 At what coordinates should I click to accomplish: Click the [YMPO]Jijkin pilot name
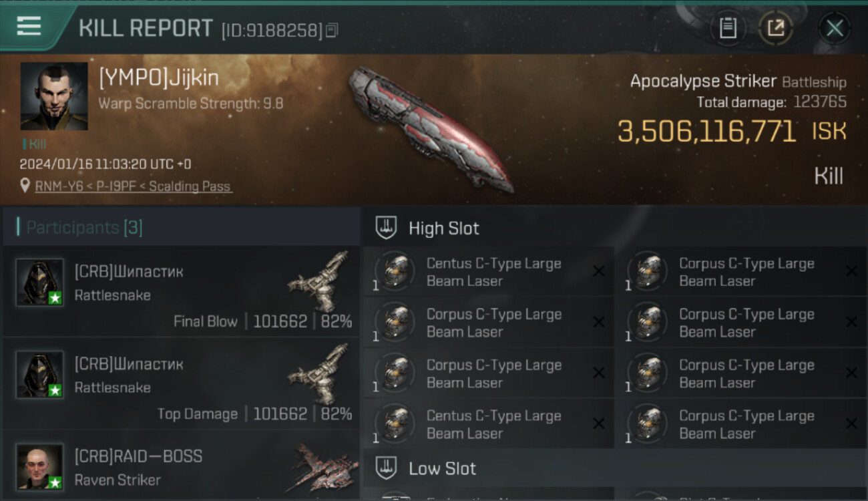pyautogui.click(x=159, y=78)
